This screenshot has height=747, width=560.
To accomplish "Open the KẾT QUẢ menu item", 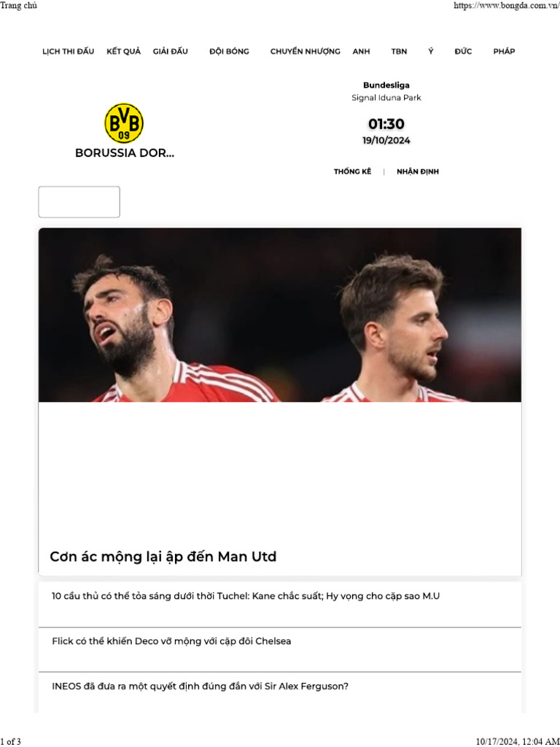I will 123,52.
